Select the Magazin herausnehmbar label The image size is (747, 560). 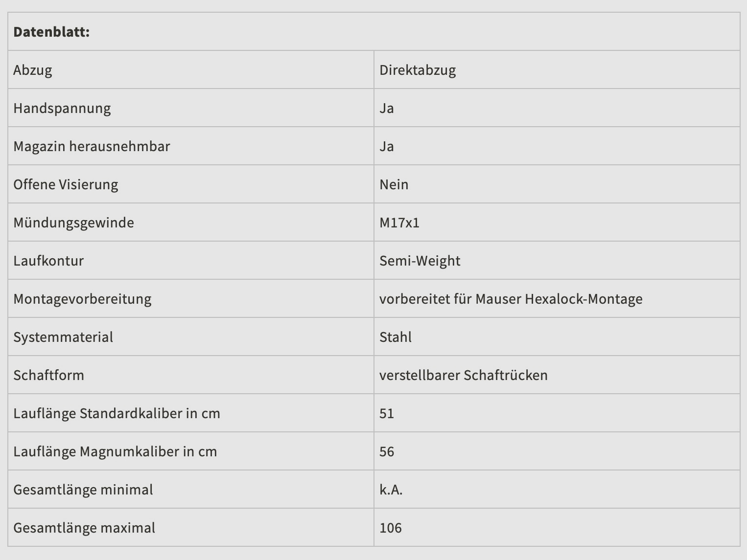(x=92, y=146)
